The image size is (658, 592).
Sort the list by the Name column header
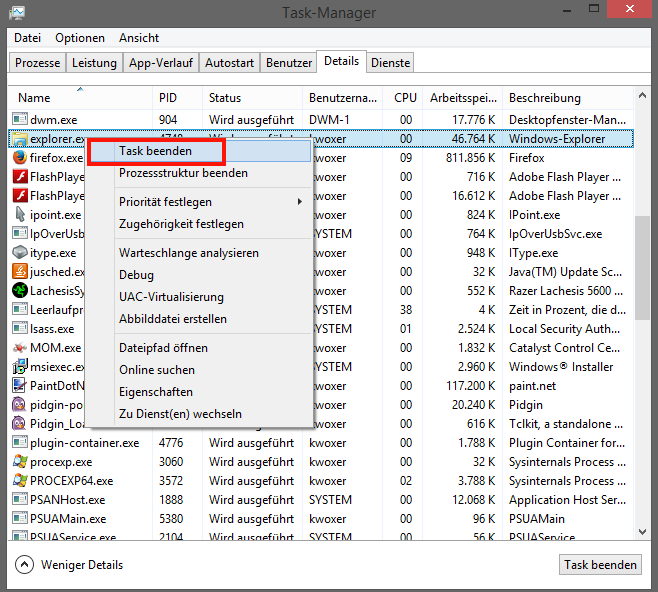click(80, 98)
